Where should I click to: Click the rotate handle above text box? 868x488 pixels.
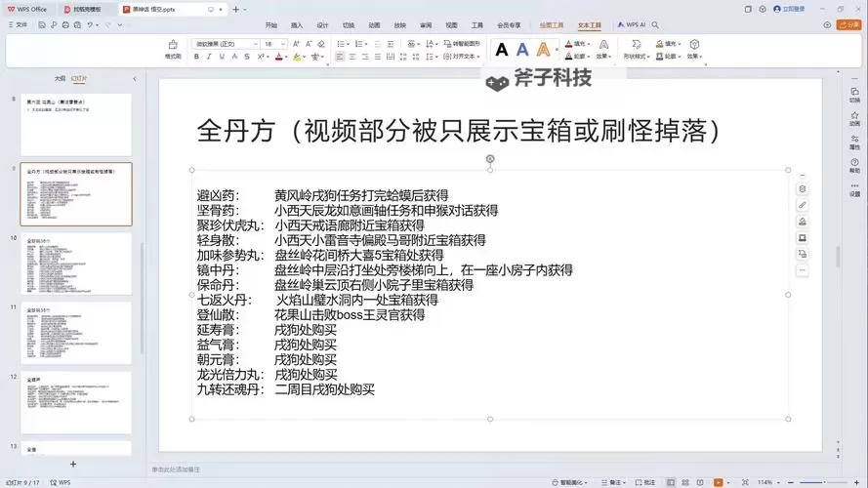(490, 159)
